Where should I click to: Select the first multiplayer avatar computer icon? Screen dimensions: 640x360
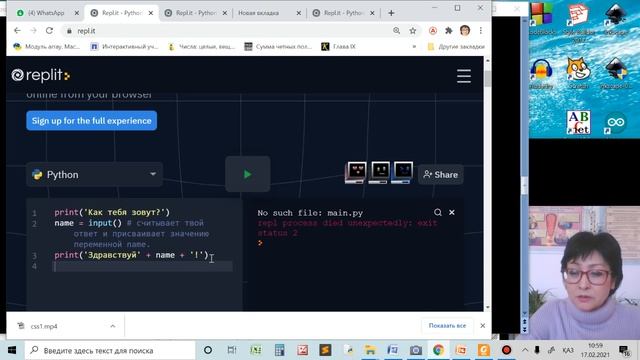(356, 172)
